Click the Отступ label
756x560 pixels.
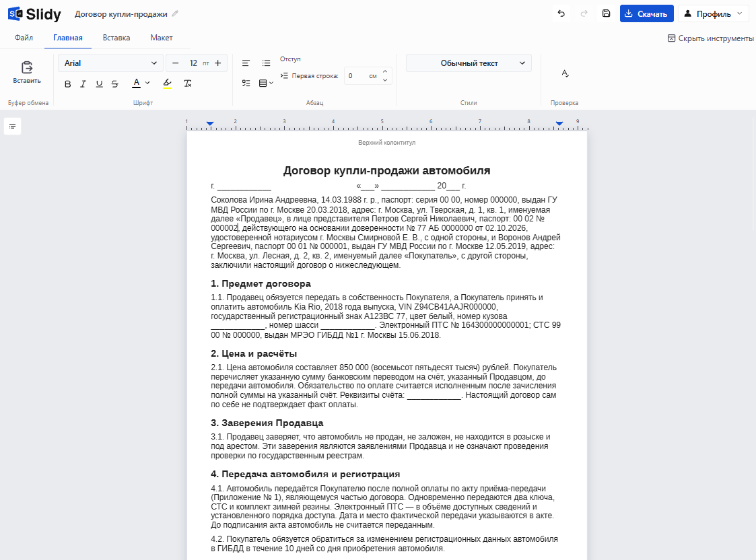(x=290, y=59)
